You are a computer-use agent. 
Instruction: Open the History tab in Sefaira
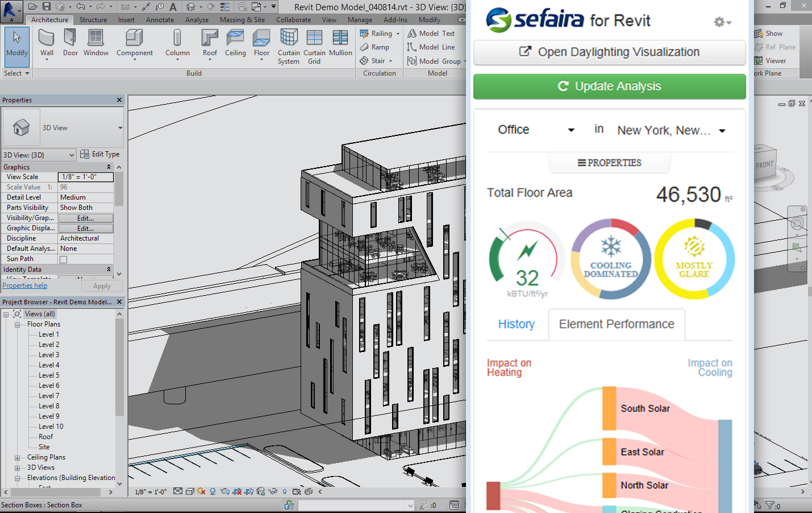pyautogui.click(x=516, y=324)
